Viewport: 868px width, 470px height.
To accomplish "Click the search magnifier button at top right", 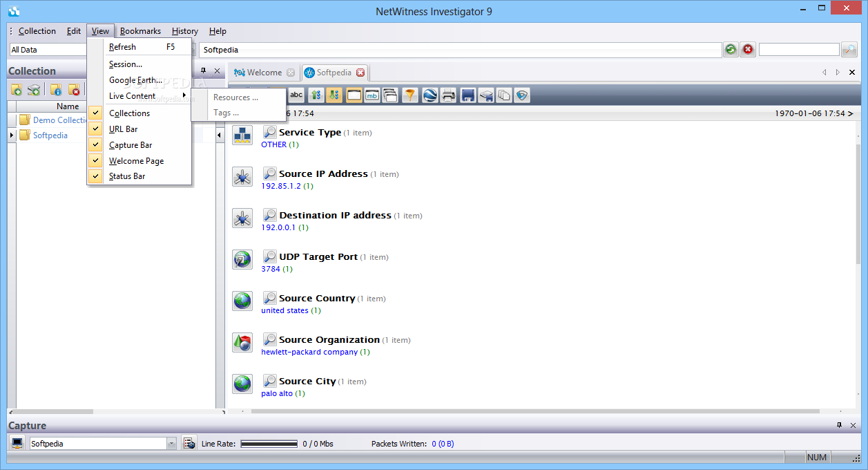I will [849, 49].
